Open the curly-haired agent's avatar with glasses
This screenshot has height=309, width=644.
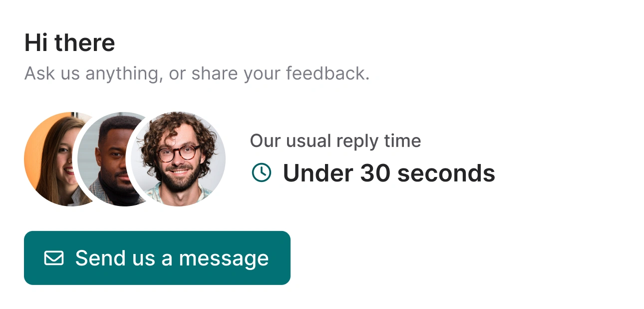(x=177, y=159)
